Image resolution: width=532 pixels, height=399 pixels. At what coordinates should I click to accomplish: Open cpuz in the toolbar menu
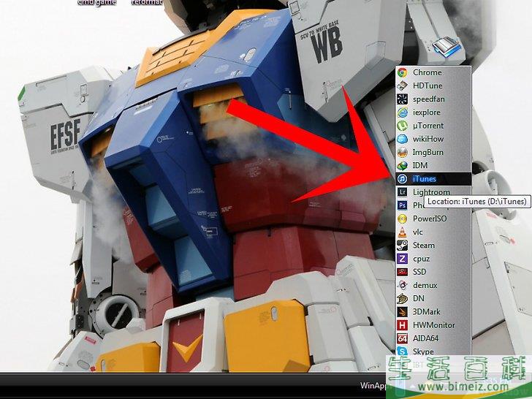[433, 259]
